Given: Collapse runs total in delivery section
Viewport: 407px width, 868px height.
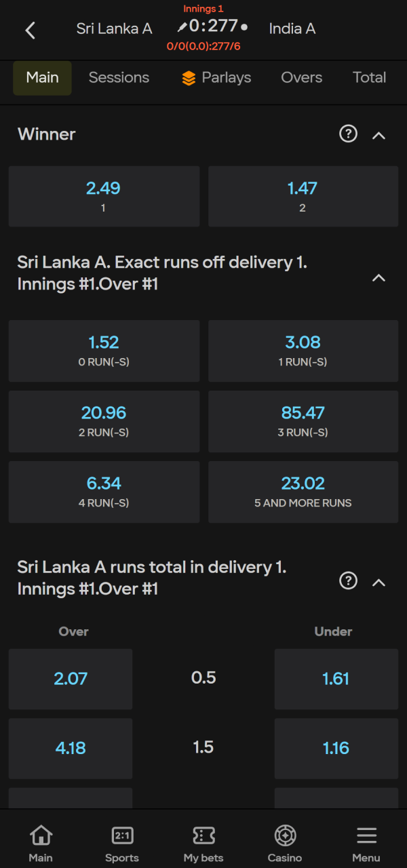Looking at the screenshot, I should pyautogui.click(x=379, y=582).
